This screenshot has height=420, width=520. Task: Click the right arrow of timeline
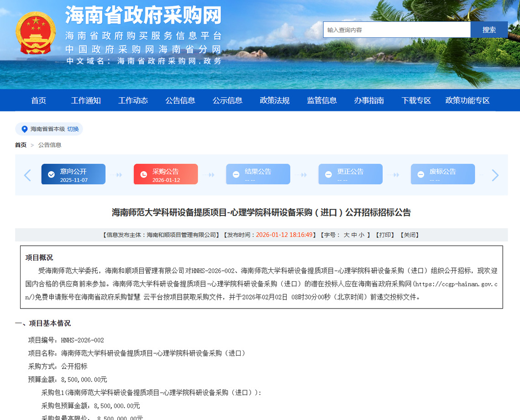(495, 175)
